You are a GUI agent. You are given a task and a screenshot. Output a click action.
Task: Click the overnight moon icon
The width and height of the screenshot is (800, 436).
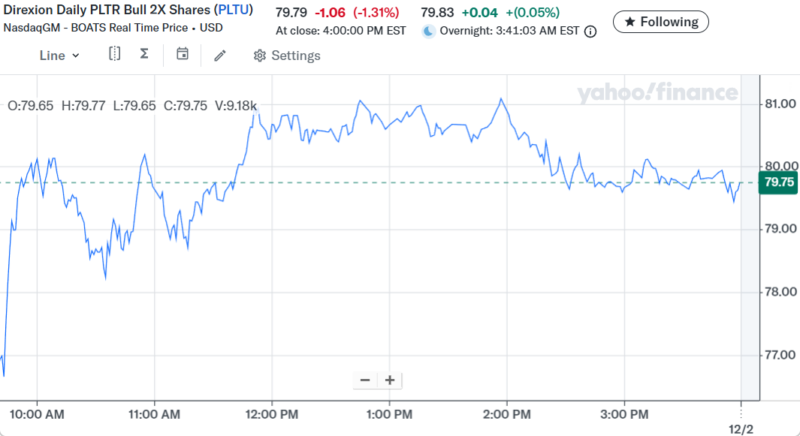[x=429, y=32]
